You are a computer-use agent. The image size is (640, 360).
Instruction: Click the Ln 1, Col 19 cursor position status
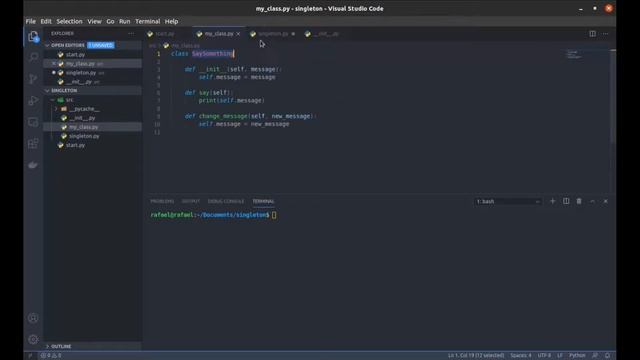tap(476, 356)
